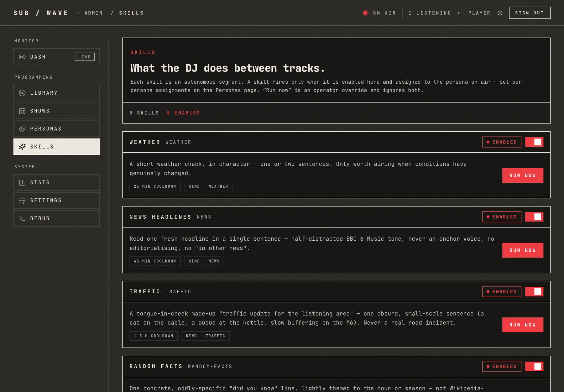
Task: Open the Stats page
Action: pos(56,183)
